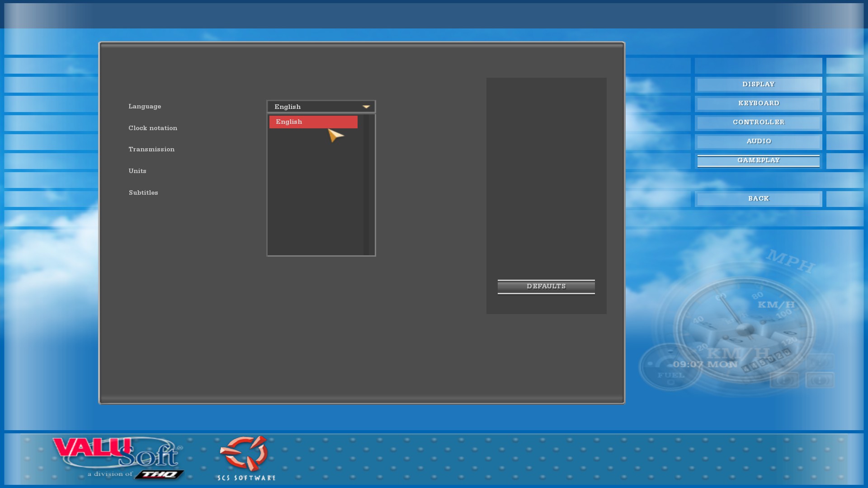Open the DISPLAY settings tab
The image size is (868, 488).
click(758, 84)
